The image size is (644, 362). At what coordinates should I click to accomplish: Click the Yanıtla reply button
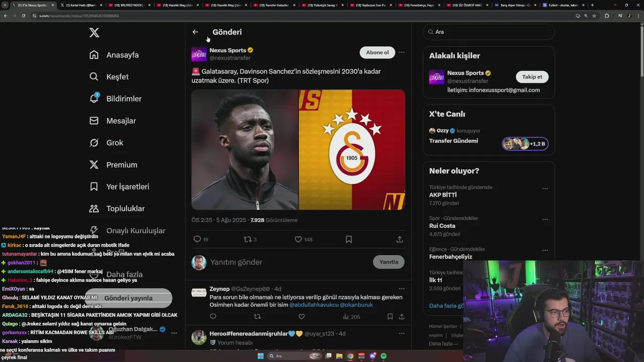(388, 262)
